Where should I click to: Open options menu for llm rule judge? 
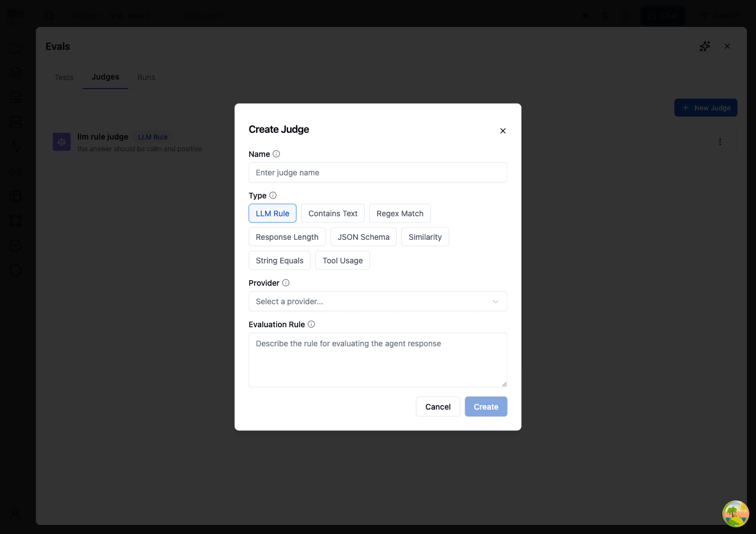click(720, 141)
